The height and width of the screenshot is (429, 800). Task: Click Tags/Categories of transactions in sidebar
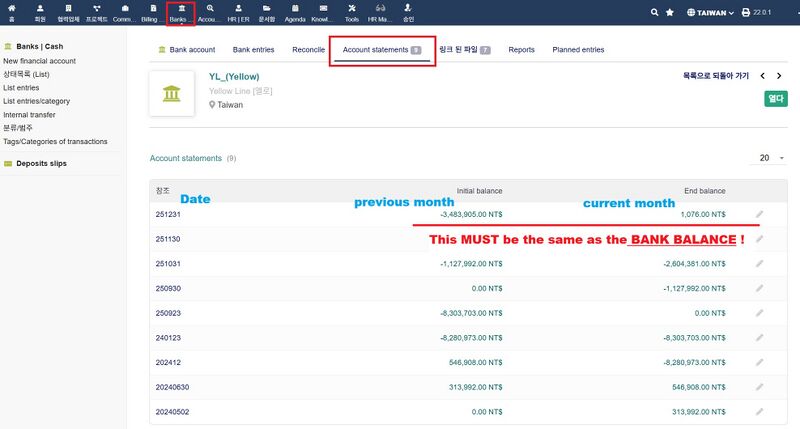click(55, 141)
